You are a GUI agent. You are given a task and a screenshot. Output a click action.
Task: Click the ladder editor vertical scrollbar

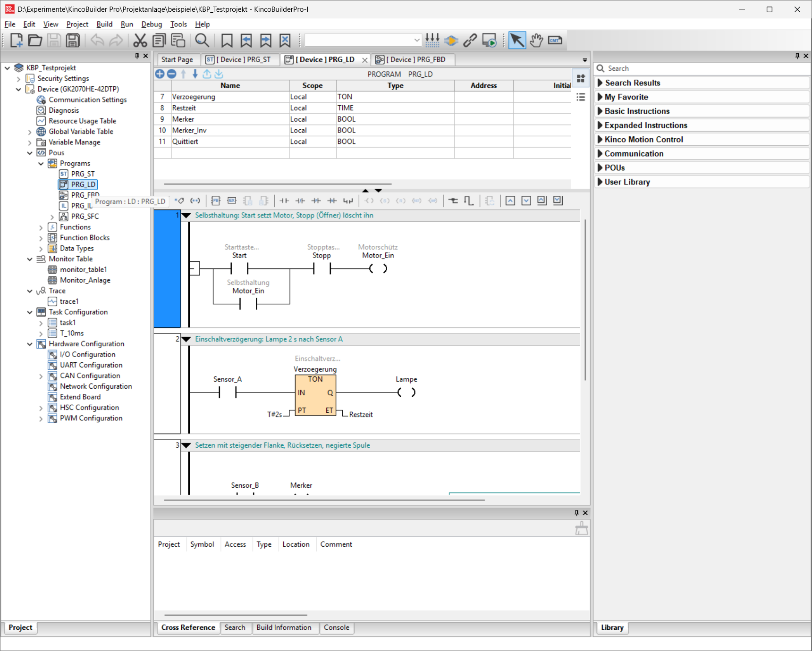[x=585, y=300]
